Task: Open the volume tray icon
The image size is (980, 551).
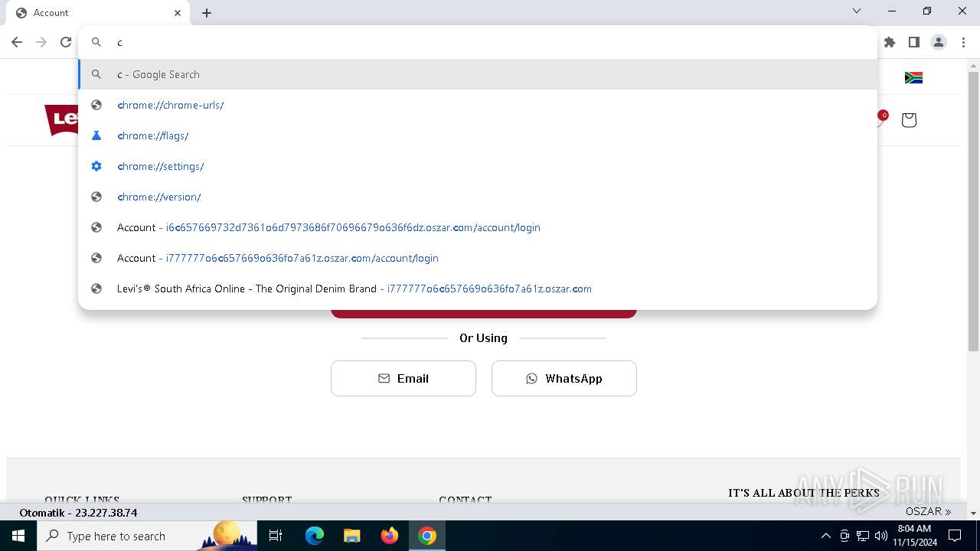Action: (881, 536)
